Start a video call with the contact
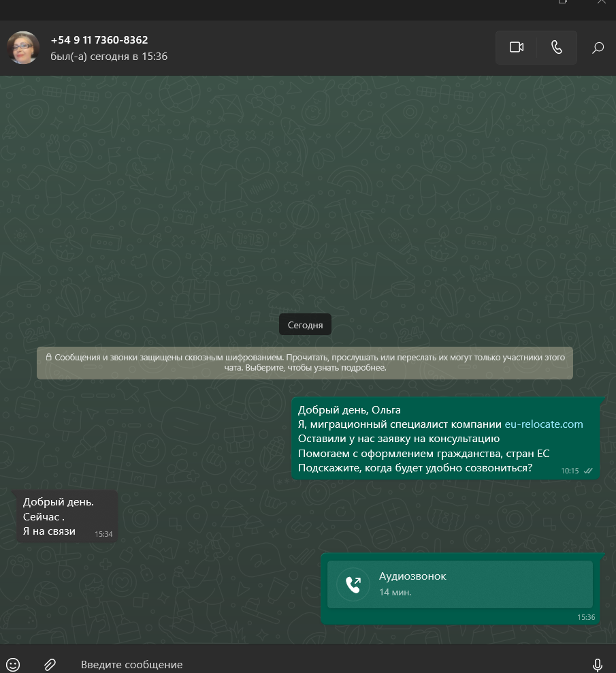 516,47
